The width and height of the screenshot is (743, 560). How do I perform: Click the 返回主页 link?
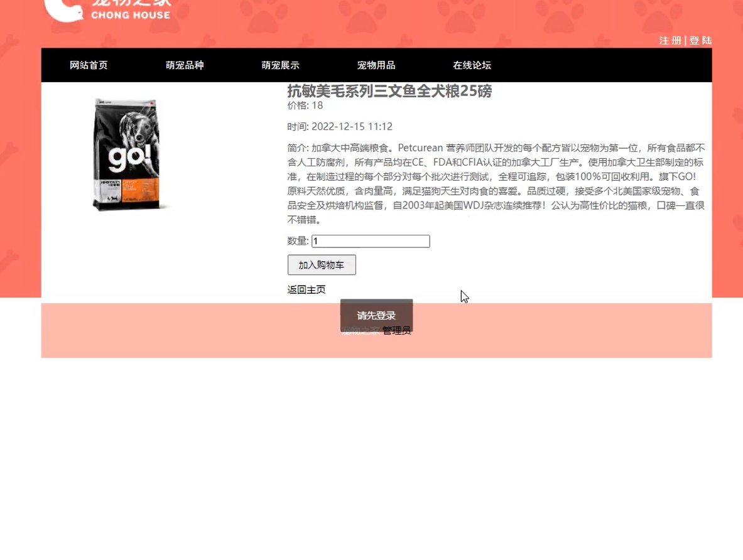[306, 289]
